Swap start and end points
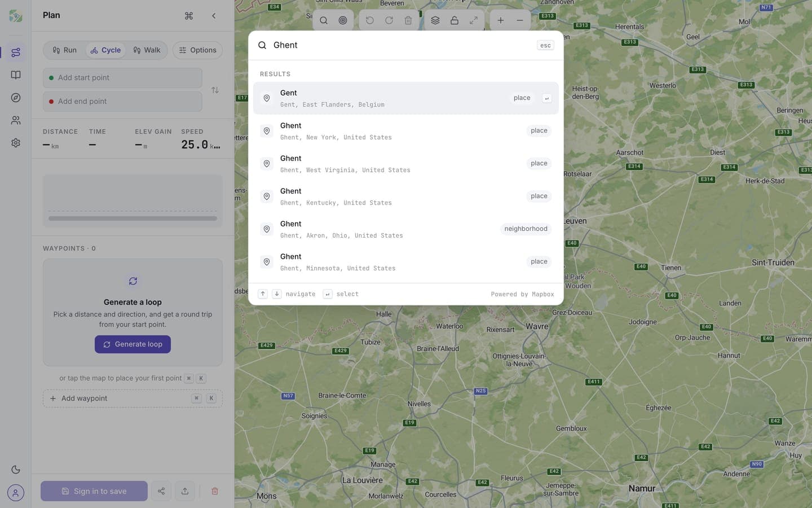Viewport: 812px width, 508px height. 215,90
